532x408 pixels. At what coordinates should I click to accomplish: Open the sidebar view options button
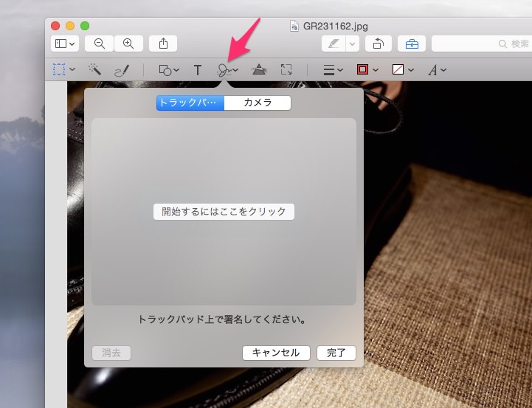[65, 44]
